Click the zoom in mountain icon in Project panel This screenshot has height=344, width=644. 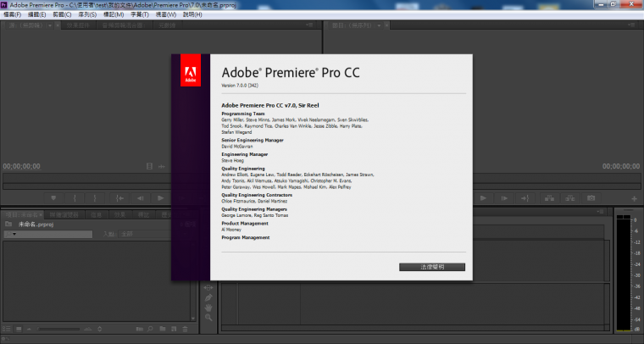tap(87, 329)
